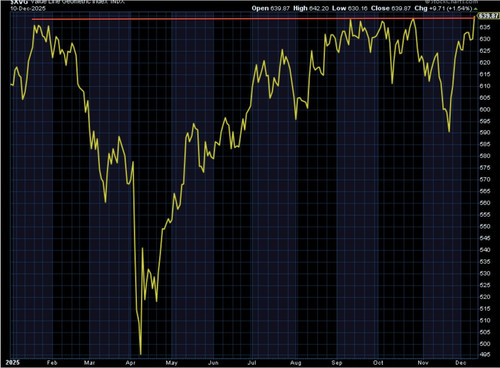Click the Chg +9.71 (+1.54%) value
Image resolution: width=500 pixels, height=368 pixels.
pyautogui.click(x=443, y=8)
